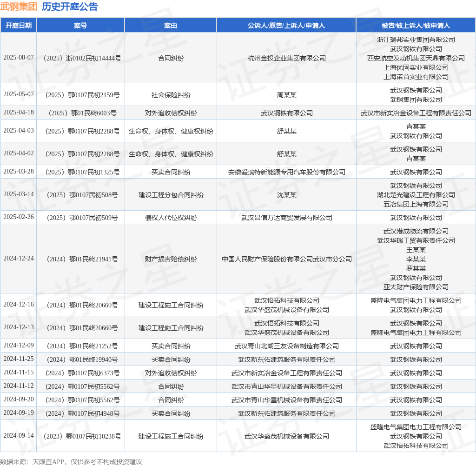Select the '案号' column header
The height and width of the screenshot is (466, 476).
point(80,26)
